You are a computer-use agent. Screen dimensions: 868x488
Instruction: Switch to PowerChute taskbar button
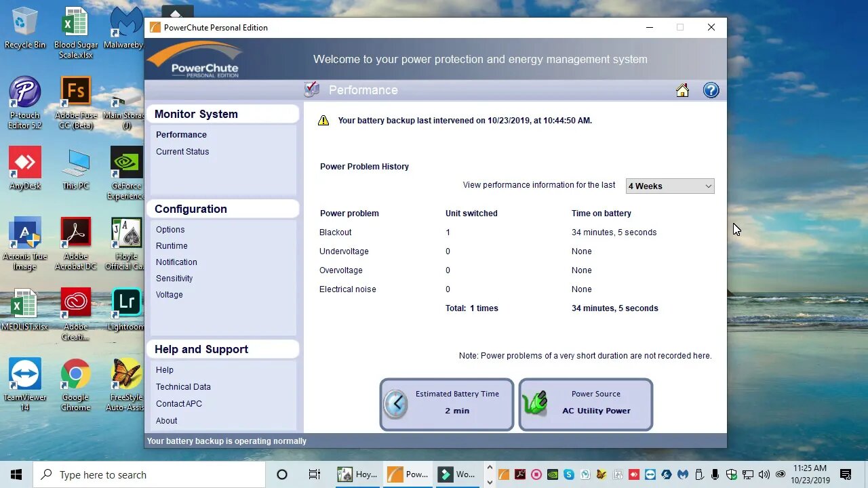coord(408,474)
